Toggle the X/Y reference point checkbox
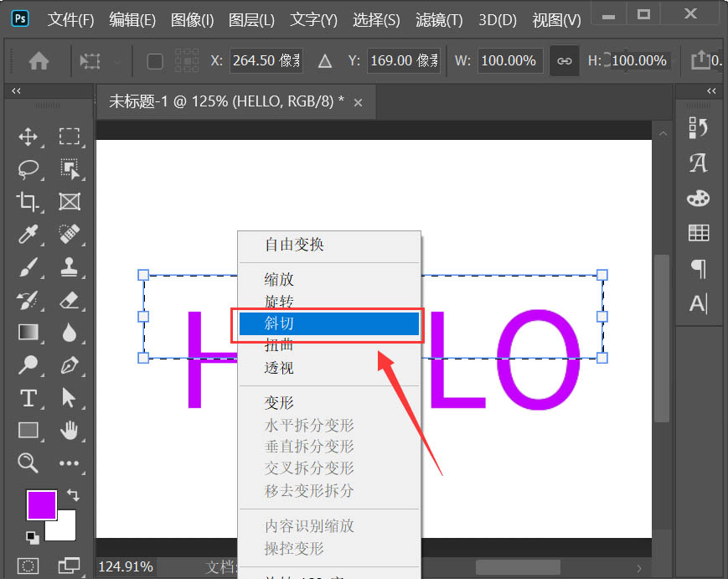Viewport: 728px width, 579px height. click(x=155, y=60)
